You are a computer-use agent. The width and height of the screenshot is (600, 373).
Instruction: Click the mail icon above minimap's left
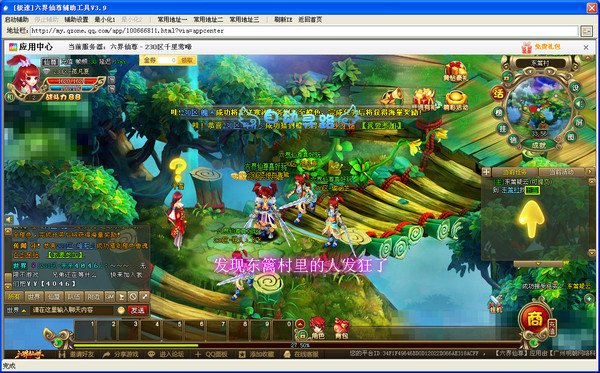pos(508,77)
